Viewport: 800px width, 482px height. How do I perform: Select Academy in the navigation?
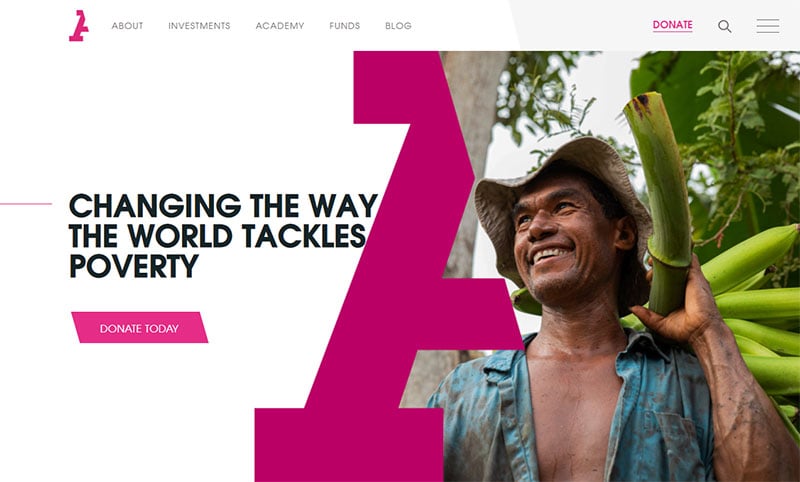click(280, 26)
